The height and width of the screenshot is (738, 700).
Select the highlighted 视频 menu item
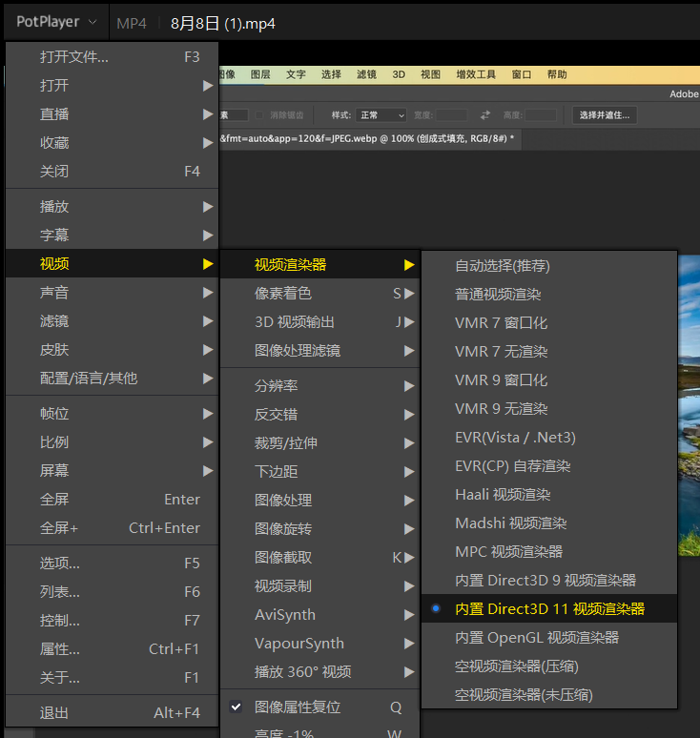[112, 263]
